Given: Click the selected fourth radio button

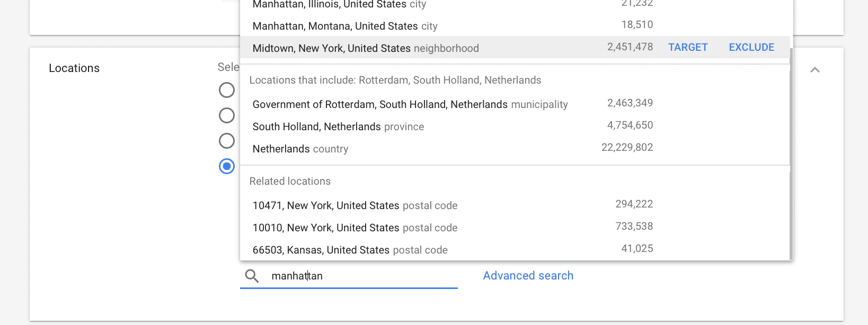Looking at the screenshot, I should point(227,166).
